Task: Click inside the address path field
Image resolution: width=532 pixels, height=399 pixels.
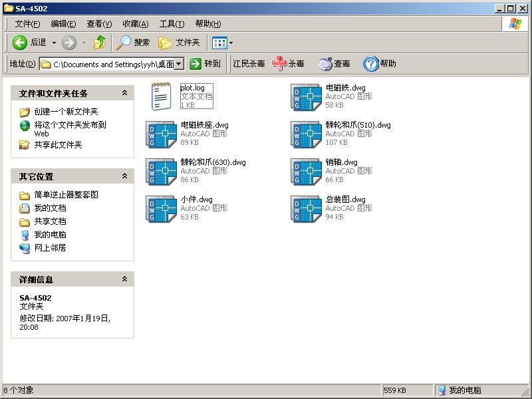Action: click(111, 64)
